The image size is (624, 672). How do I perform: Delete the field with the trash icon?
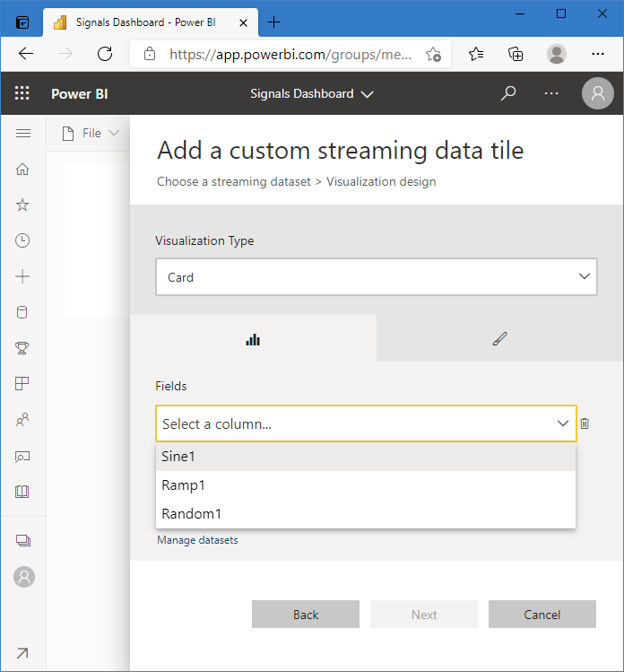pos(585,423)
